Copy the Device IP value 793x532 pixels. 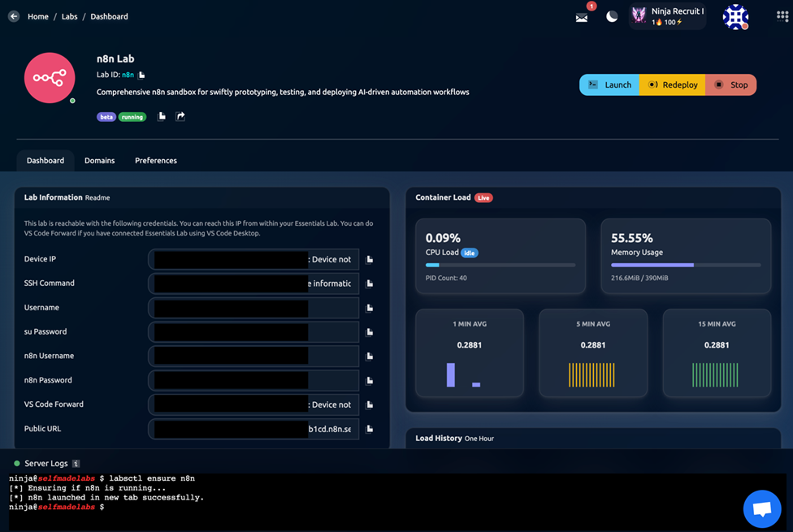point(370,259)
